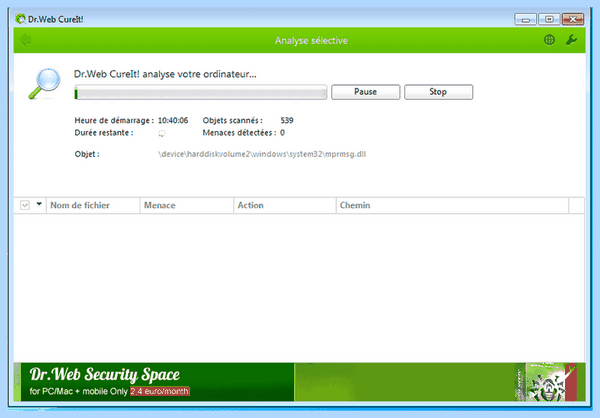Click the Objets scannés value 539
This screenshot has height=418, width=600.
(287, 121)
